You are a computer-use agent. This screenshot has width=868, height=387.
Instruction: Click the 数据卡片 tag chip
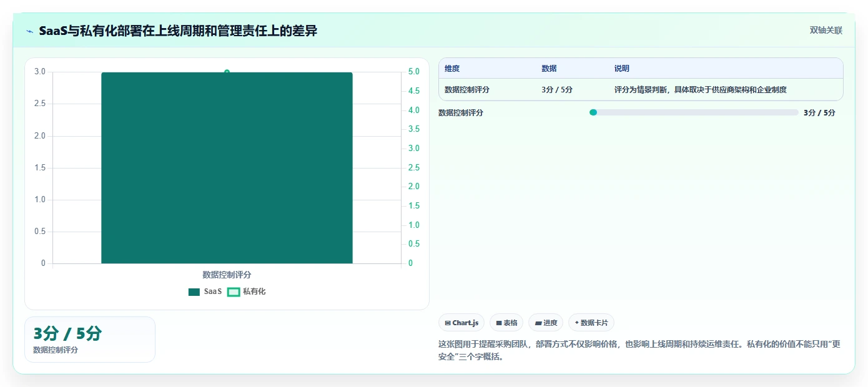591,323
